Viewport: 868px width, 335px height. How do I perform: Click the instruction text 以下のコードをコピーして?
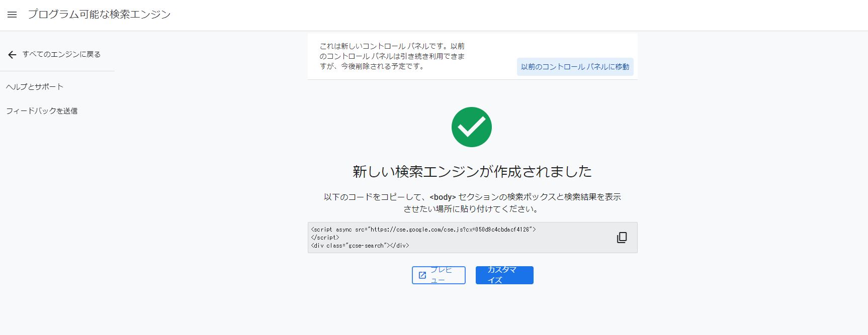472,203
